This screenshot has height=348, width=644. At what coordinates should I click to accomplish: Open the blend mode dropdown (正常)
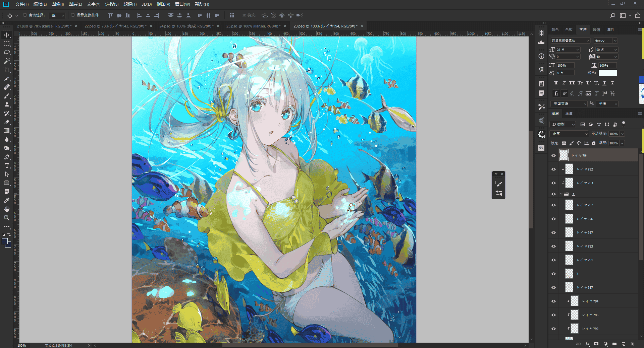pyautogui.click(x=570, y=134)
